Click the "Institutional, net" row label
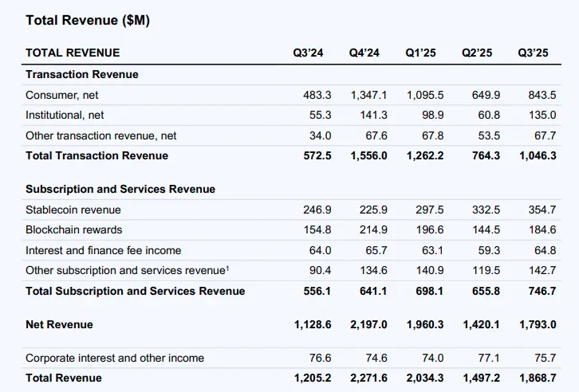Viewport: 579px width, 392px height. (65, 116)
